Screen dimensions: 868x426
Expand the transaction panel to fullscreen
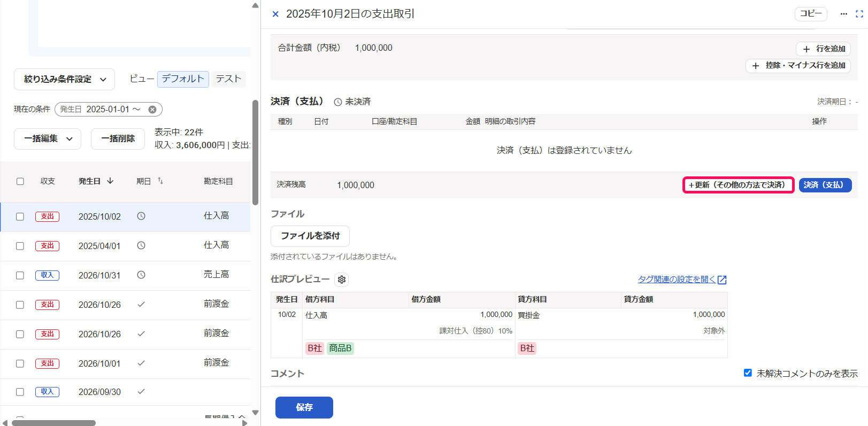[x=859, y=14]
